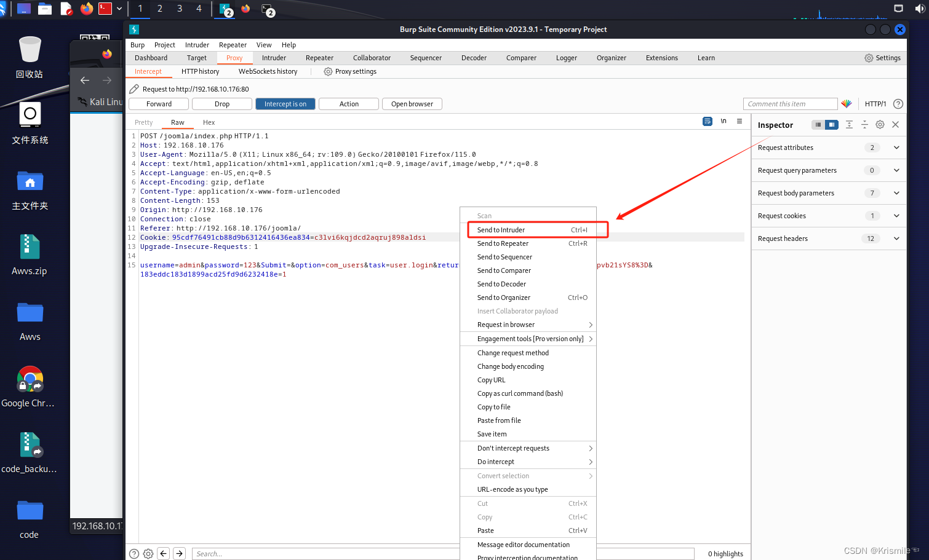This screenshot has width=929, height=560.
Task: Open the help icon next to HTTP/1
Action: click(898, 104)
